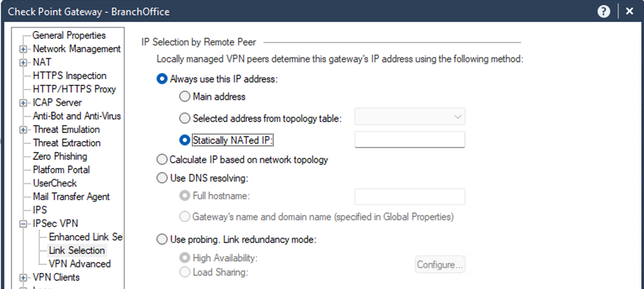Click the Configure... button

pos(440,265)
